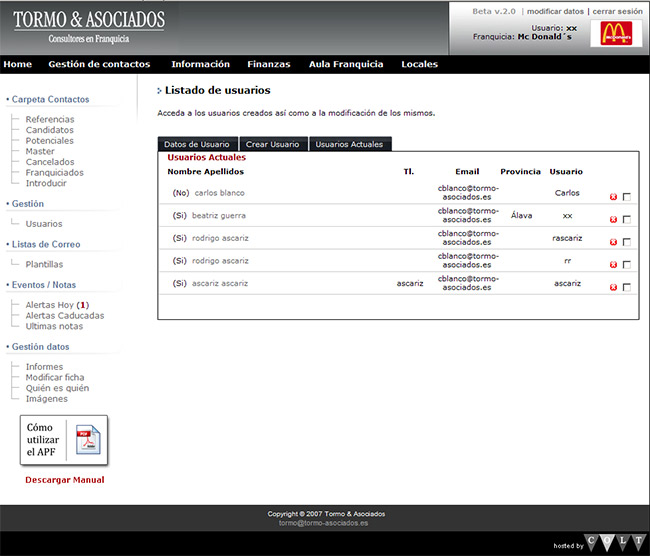
Task: Open the Finanzas menu
Action: click(x=268, y=64)
